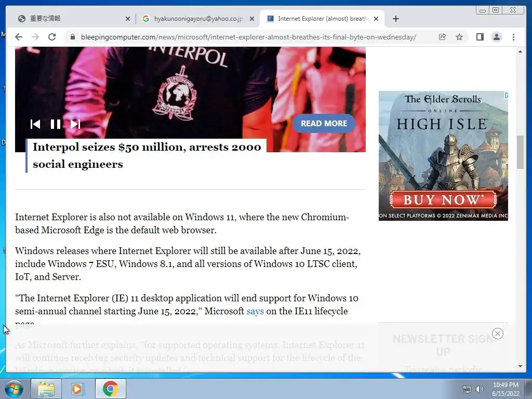532x399 pixels.
Task: Click the Chrome taskbar icon
Action: tap(110, 389)
